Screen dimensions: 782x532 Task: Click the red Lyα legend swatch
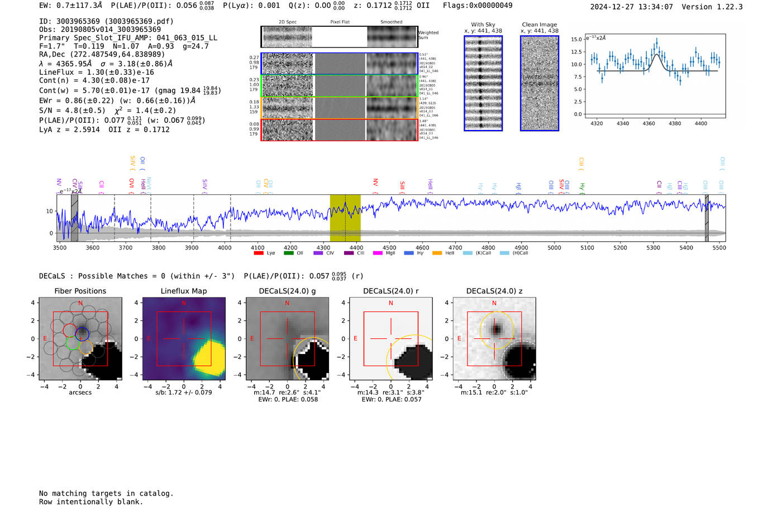(x=259, y=253)
